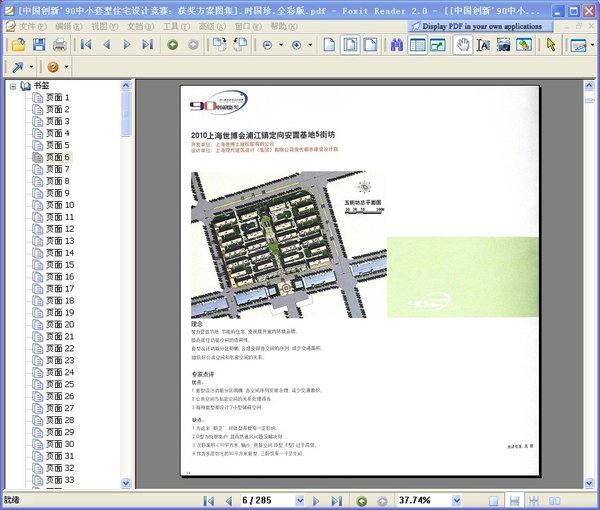Viewport: 600px width, 510px height.
Task: Click the binoculars Find icon
Action: click(396, 45)
